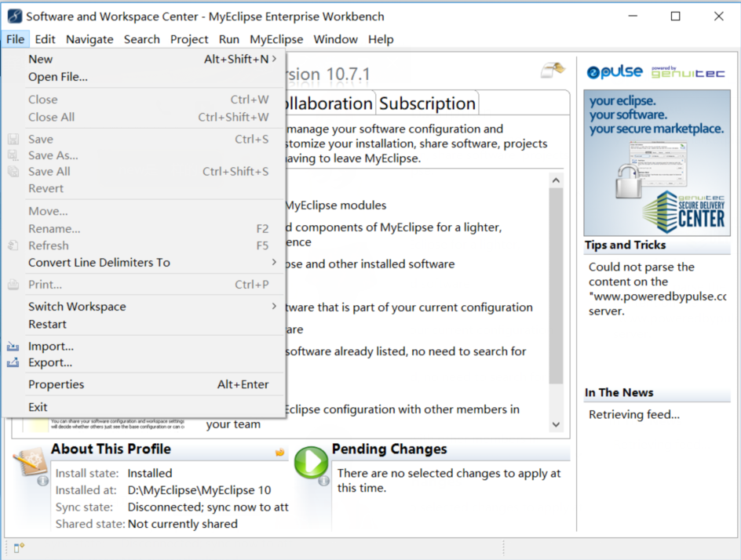Open the Run menu
The width and height of the screenshot is (741, 560).
click(228, 39)
